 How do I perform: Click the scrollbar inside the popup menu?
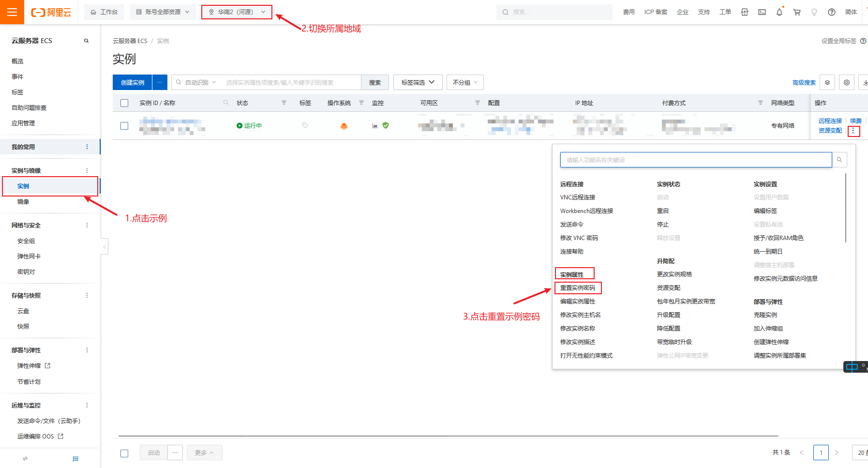click(x=846, y=208)
